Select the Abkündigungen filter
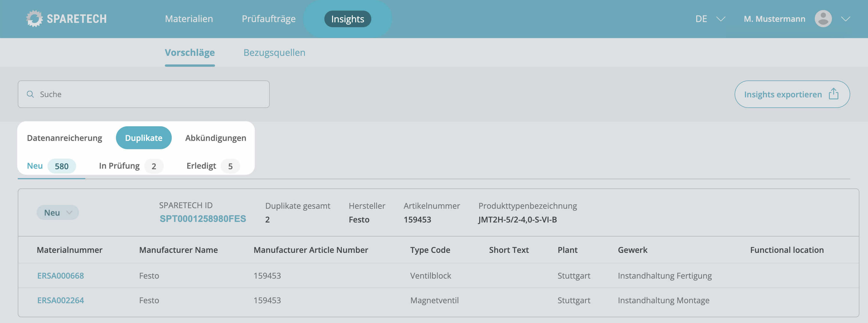The width and height of the screenshot is (868, 323). [x=216, y=137]
